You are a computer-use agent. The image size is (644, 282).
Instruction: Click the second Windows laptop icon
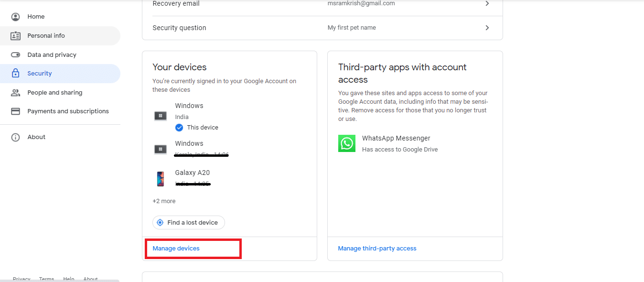(x=161, y=150)
